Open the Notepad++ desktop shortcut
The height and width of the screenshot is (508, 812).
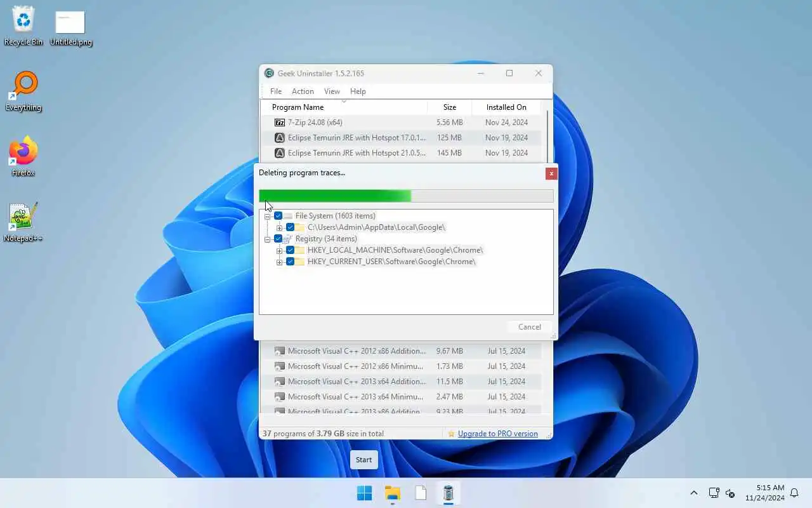pos(23,222)
